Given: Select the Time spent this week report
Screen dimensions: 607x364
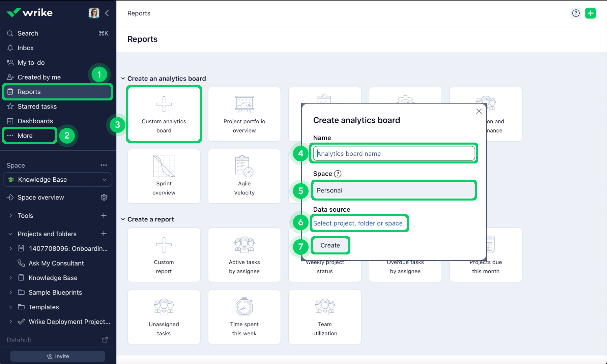Looking at the screenshot, I should tap(244, 317).
